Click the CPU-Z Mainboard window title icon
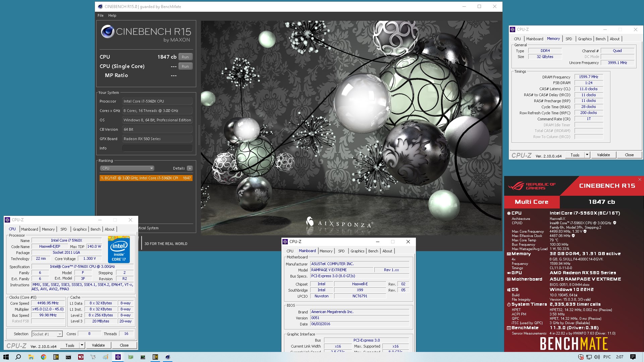The width and height of the screenshot is (644, 362). 285,242
